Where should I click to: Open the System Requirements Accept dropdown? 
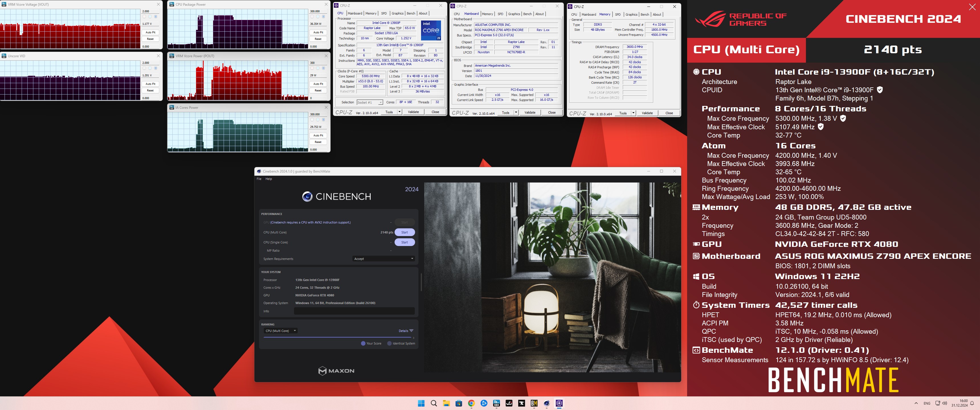383,259
